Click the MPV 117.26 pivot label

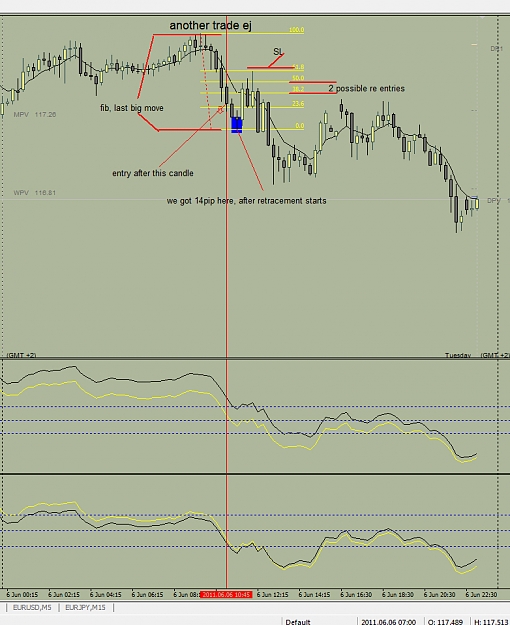click(x=35, y=114)
